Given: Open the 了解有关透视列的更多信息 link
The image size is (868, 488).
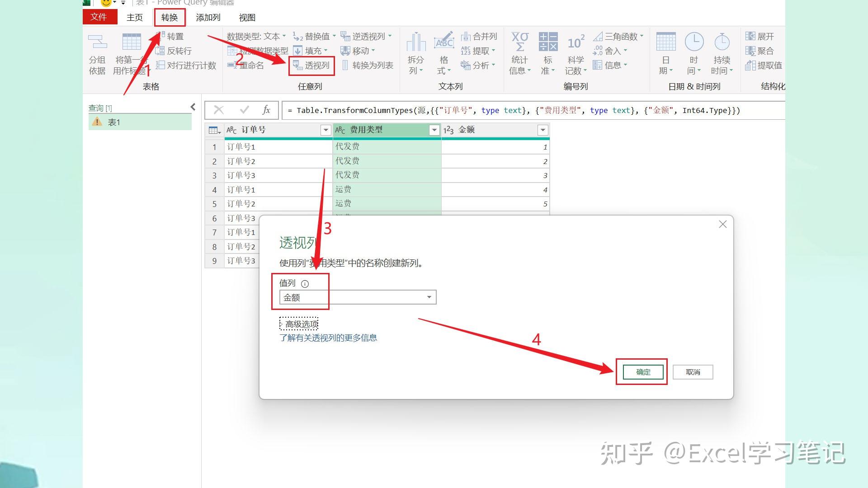Looking at the screenshot, I should [329, 338].
